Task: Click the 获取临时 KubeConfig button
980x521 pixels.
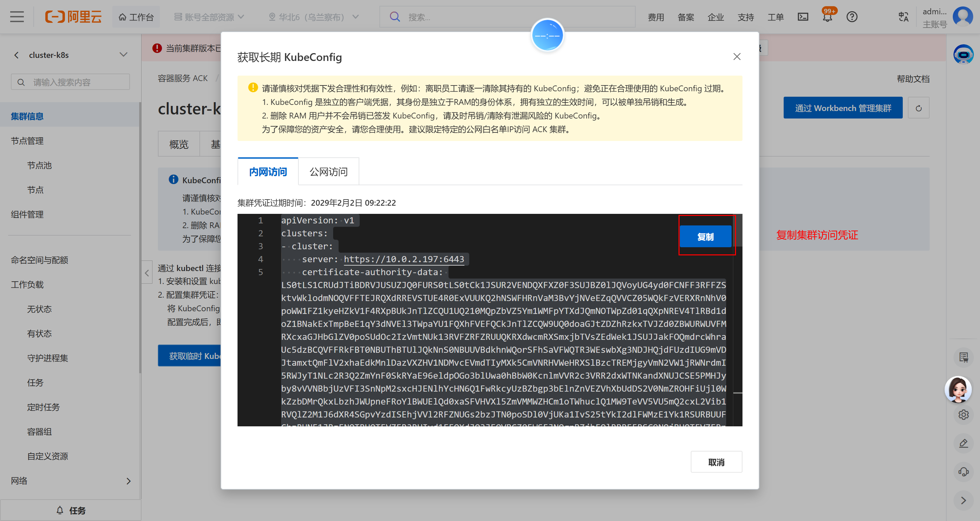Action: [x=190, y=355]
